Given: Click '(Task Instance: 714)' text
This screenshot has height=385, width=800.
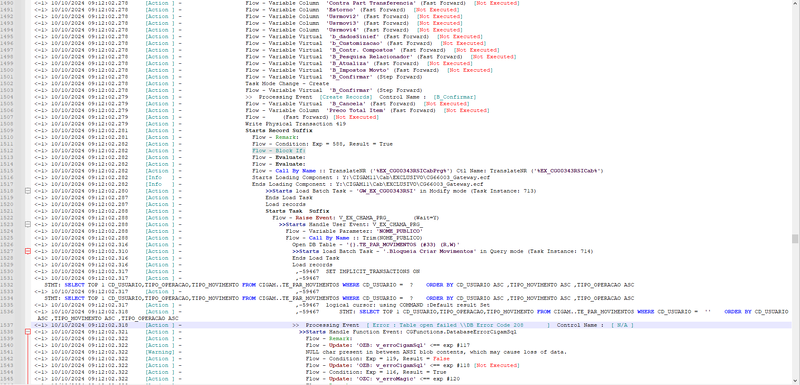Looking at the screenshot, I should click(x=559, y=251).
